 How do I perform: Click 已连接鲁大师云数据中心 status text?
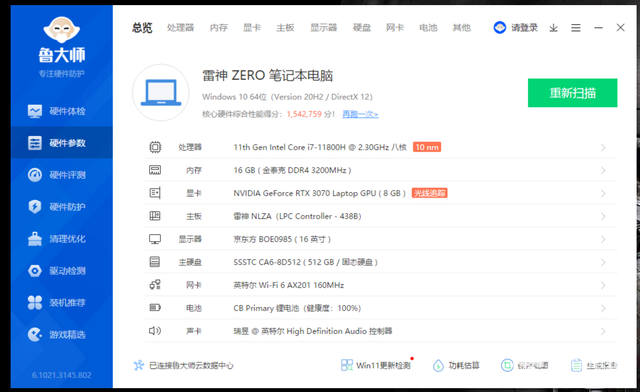tap(191, 365)
